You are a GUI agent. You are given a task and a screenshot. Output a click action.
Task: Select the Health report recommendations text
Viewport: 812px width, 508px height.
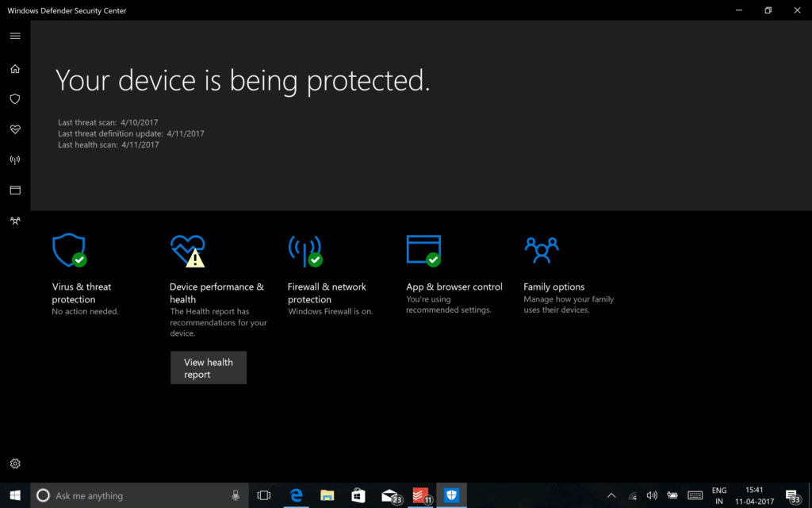point(218,322)
